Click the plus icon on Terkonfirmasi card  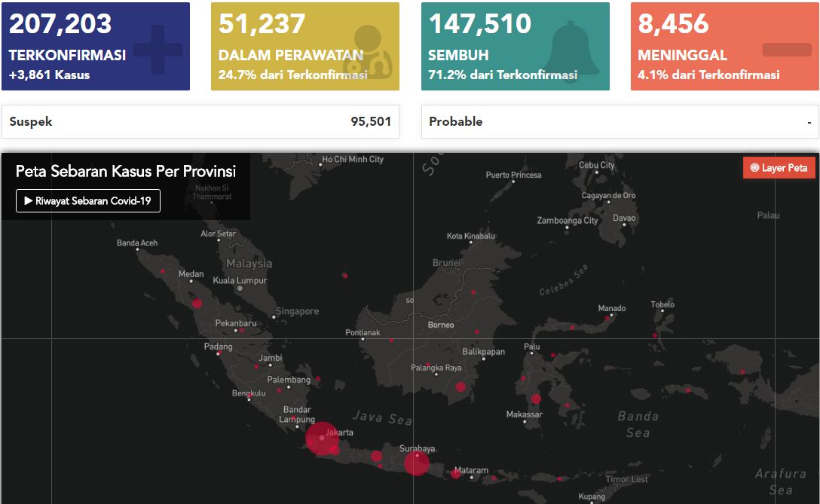point(158,50)
